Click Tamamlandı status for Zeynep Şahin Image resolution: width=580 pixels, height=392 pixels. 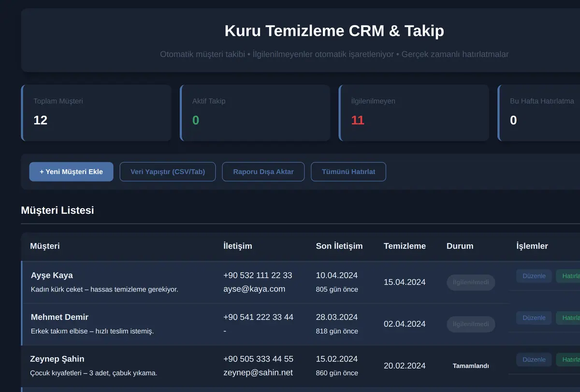coord(471,366)
